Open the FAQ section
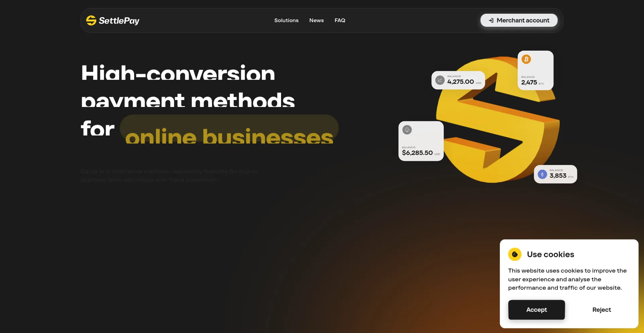644x333 pixels. [x=340, y=20]
